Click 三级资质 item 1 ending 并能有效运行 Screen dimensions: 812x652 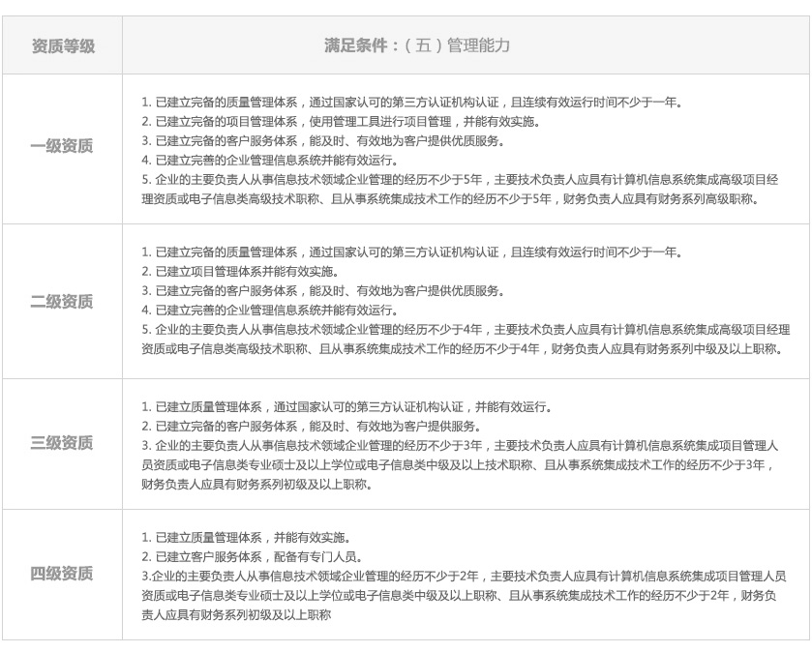(346, 407)
